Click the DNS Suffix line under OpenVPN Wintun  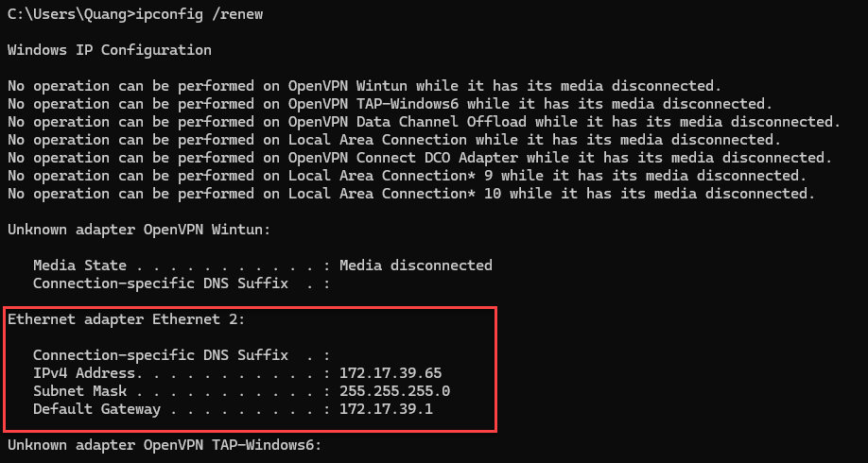[x=180, y=283]
